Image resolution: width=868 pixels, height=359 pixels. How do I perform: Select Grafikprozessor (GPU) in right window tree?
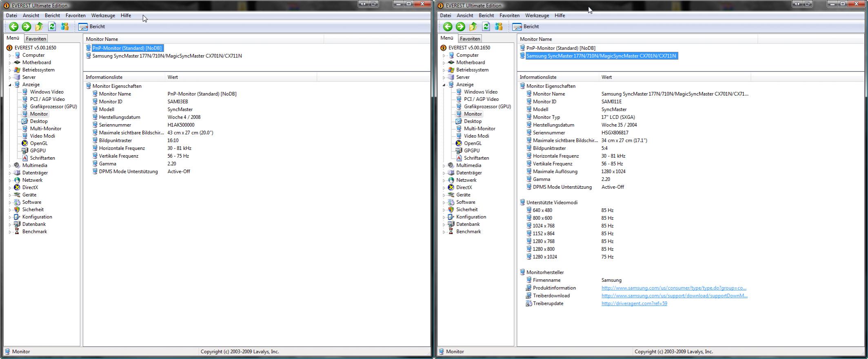click(487, 107)
